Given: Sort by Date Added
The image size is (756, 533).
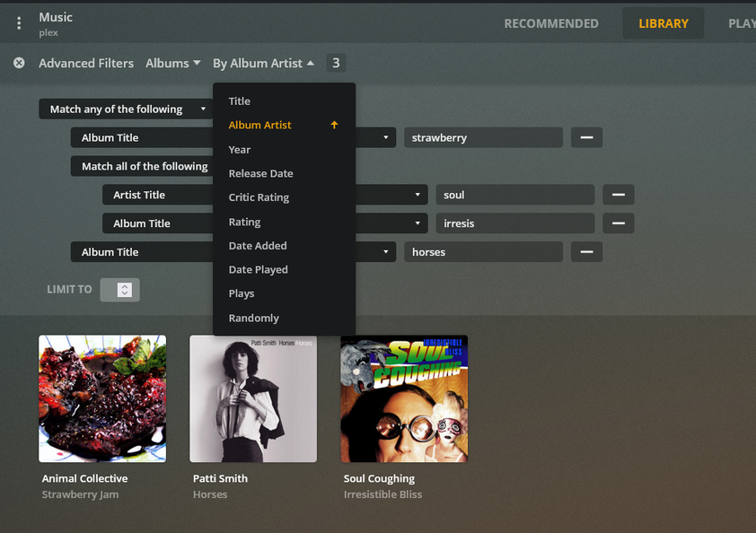Looking at the screenshot, I should (284, 246).
